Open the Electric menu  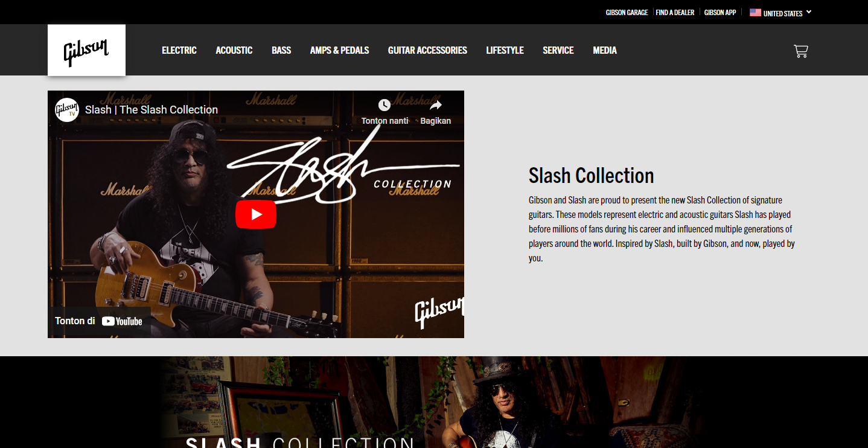pos(179,50)
